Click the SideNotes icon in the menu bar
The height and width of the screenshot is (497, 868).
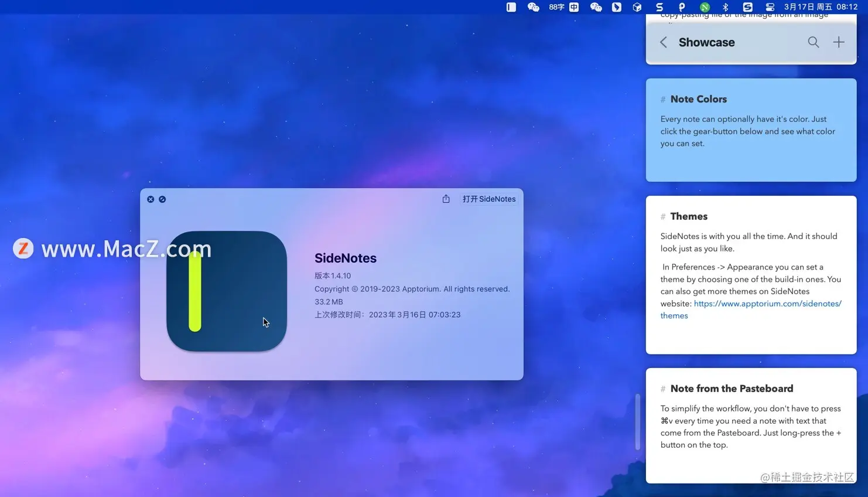pyautogui.click(x=511, y=7)
